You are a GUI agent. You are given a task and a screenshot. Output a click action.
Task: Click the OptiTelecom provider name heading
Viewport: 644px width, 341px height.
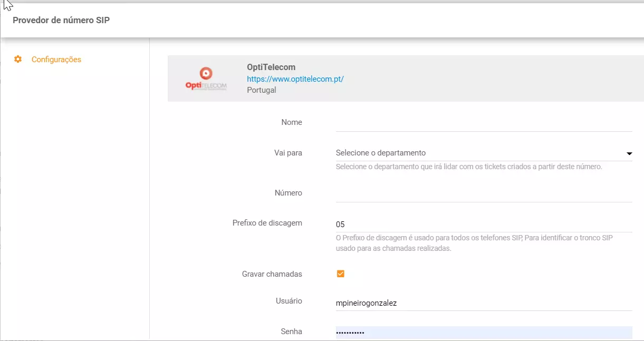pos(271,67)
